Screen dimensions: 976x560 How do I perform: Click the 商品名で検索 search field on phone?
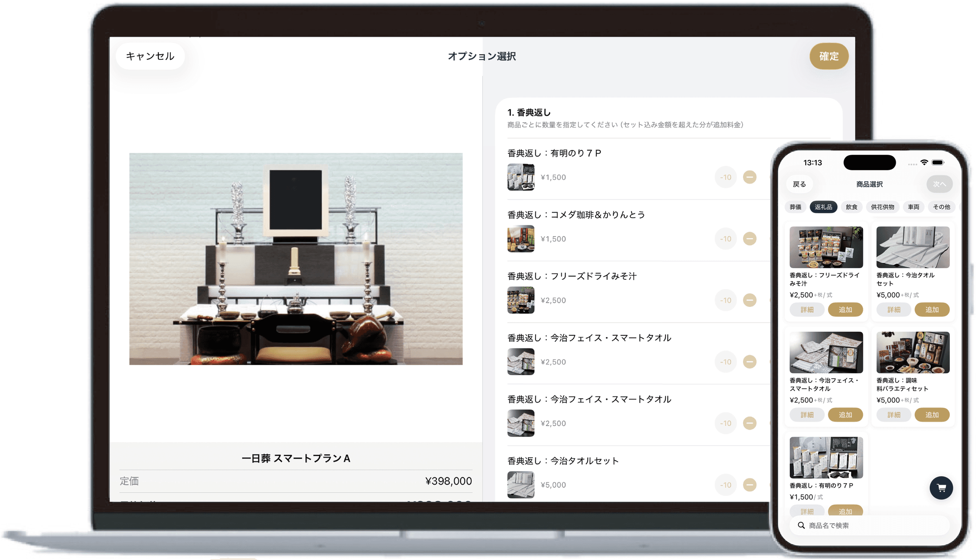point(870,525)
